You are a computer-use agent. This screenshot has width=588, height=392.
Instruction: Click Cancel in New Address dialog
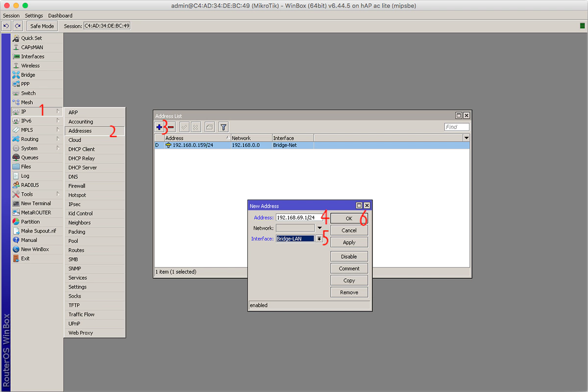pos(349,230)
